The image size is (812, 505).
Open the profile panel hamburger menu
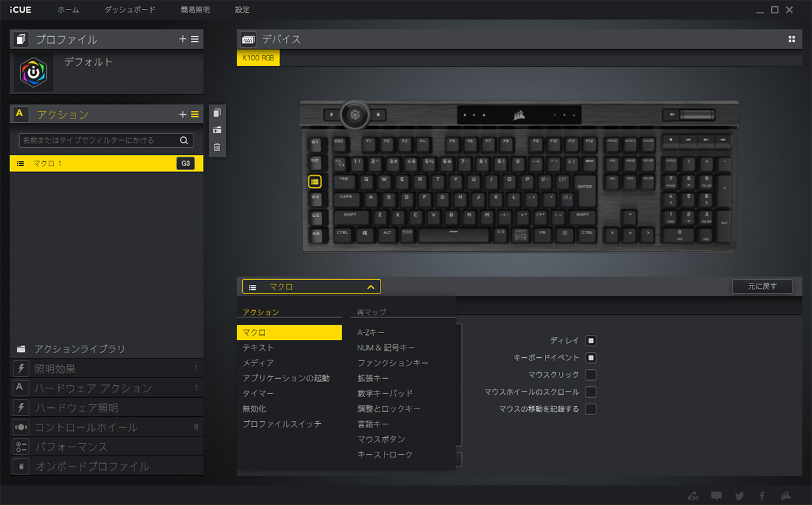coord(195,39)
